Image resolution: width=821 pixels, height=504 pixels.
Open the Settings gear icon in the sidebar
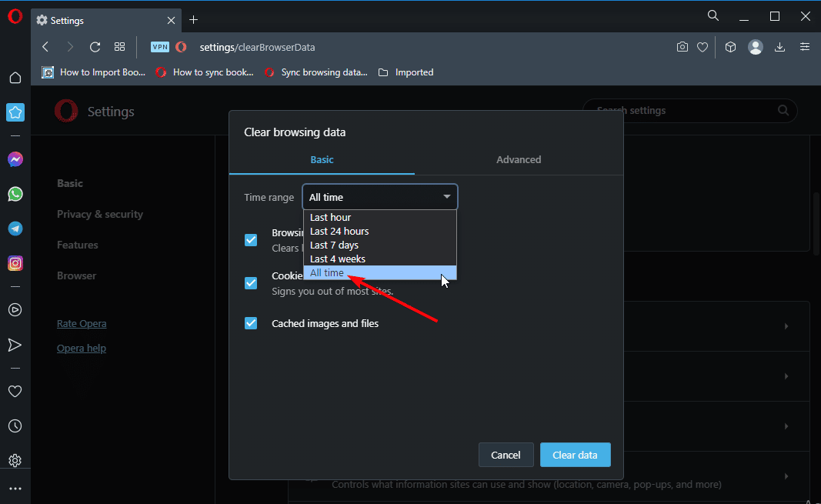(x=15, y=461)
